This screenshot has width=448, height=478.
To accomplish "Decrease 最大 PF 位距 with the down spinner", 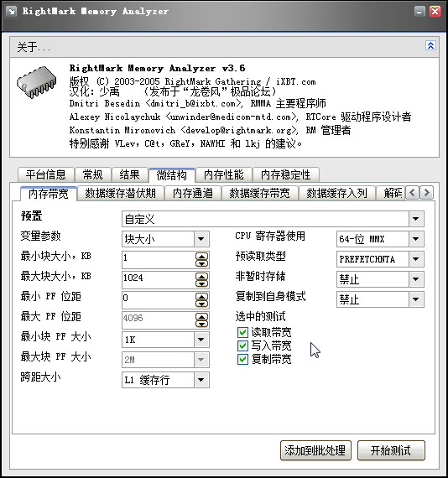I will (x=202, y=324).
